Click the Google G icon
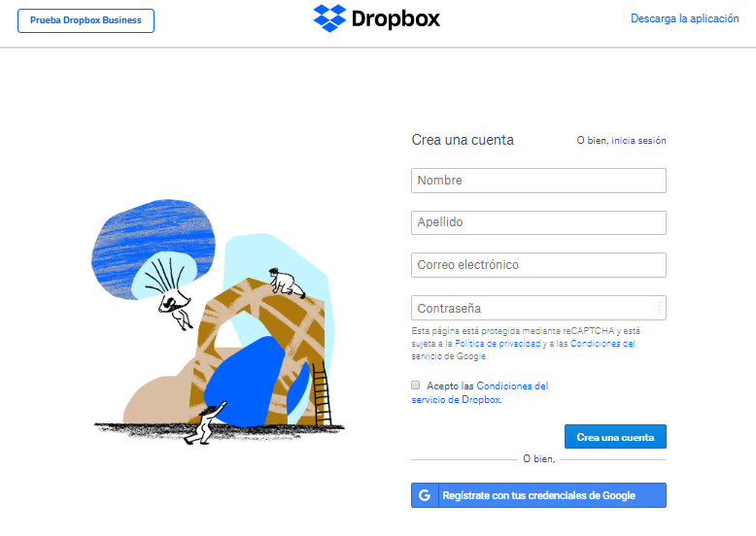756x536 pixels. (425, 495)
